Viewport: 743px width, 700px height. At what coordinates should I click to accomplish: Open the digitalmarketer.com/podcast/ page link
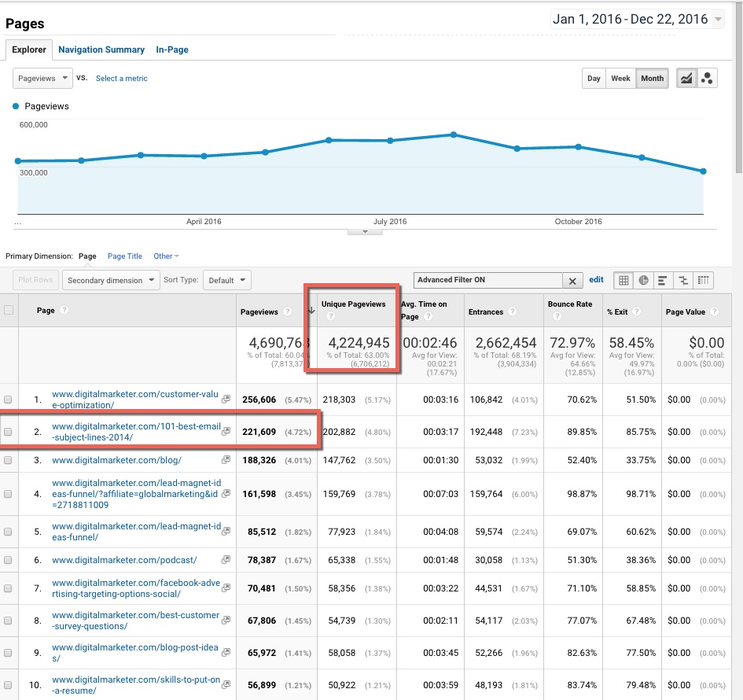pos(124,560)
